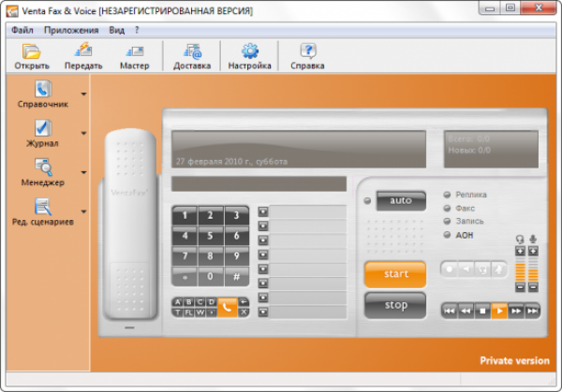
Task: Click the orange handset call button
Action: pyautogui.click(x=228, y=307)
